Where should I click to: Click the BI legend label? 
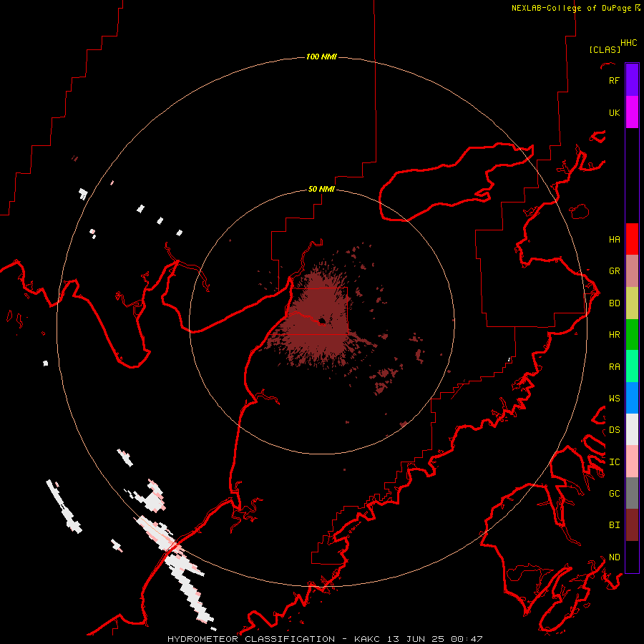click(x=614, y=525)
